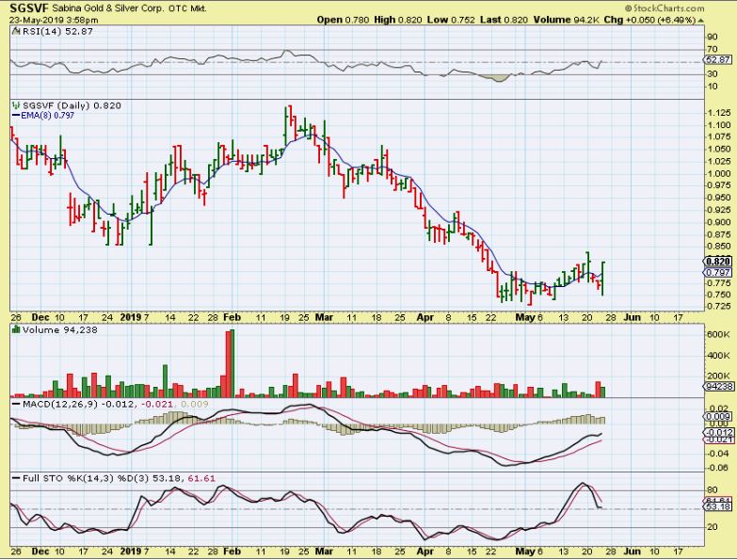
Task: Click the Volume panel legend icon
Action: [12, 331]
